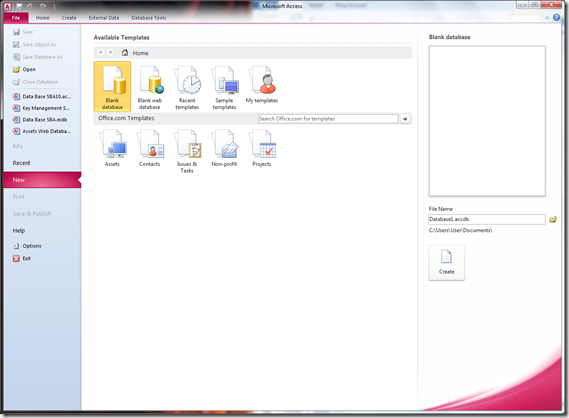Screen dimensions: 569x418
Task: Open the Help icon in title bar
Action: [x=556, y=17]
